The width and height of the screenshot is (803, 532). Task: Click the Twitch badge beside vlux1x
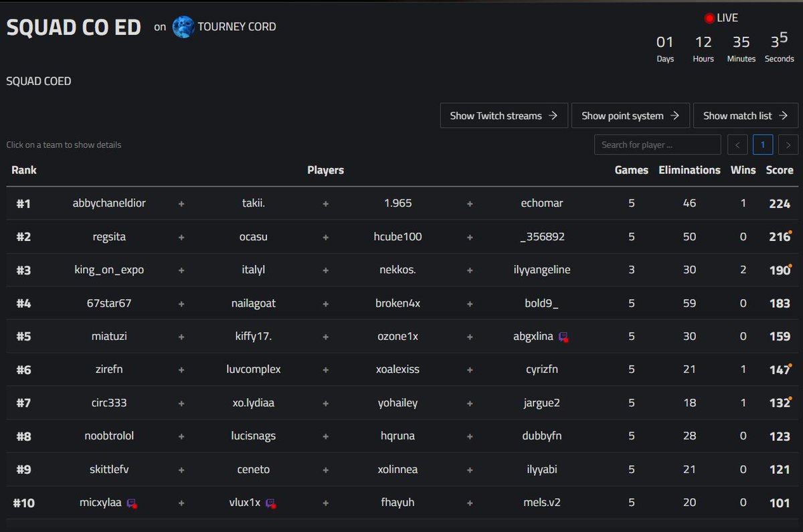click(x=270, y=504)
